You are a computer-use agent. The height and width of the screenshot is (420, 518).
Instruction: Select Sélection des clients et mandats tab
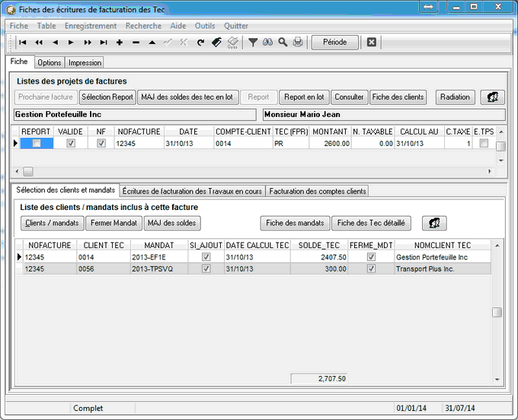pyautogui.click(x=66, y=190)
